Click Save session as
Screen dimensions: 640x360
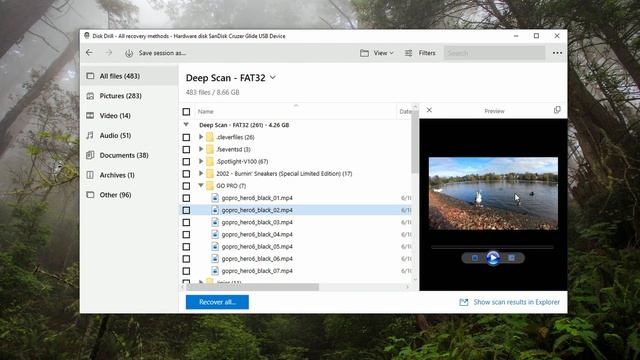(162, 53)
